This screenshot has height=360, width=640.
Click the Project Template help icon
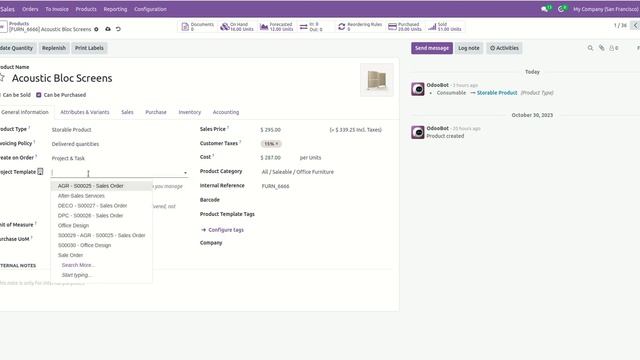pos(40,172)
